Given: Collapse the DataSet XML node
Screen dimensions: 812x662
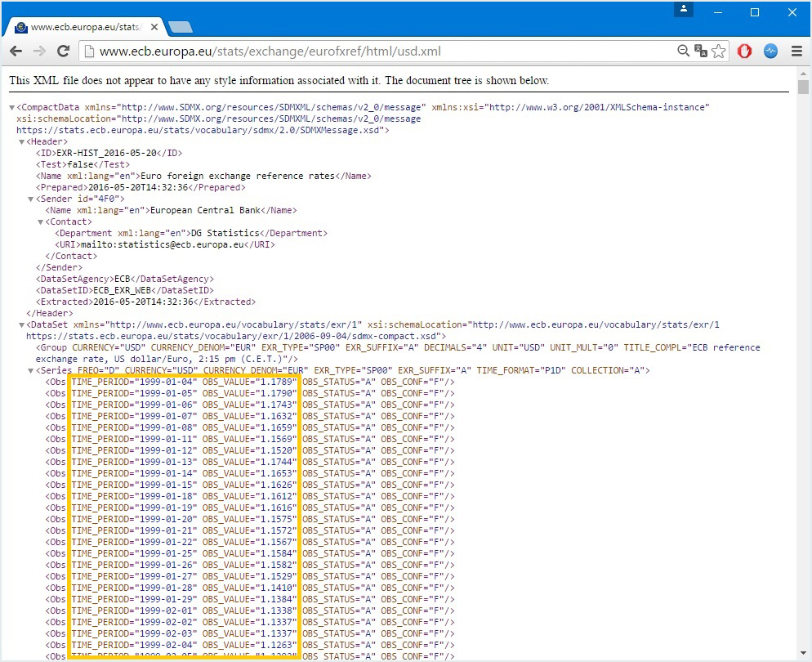Looking at the screenshot, I should [22, 325].
